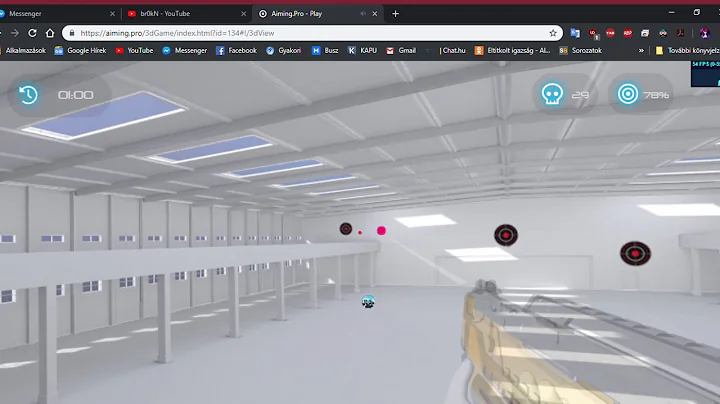Select the Aiming.Pro - Play tab
The height and width of the screenshot is (404, 720).
317,14
